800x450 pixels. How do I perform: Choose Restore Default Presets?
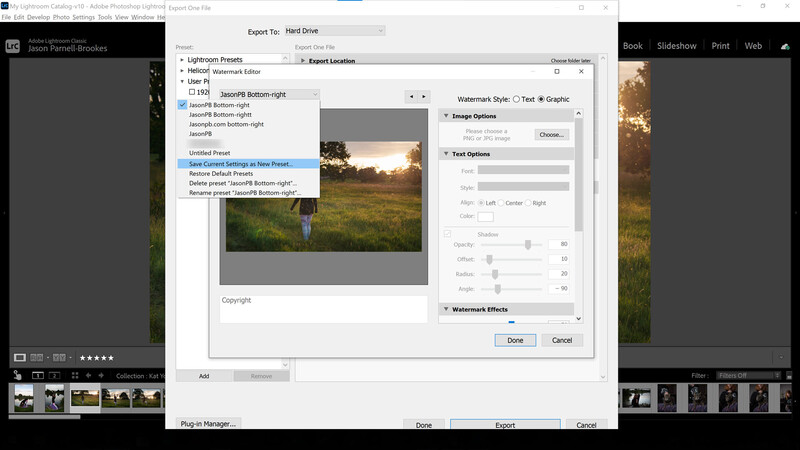point(248,173)
